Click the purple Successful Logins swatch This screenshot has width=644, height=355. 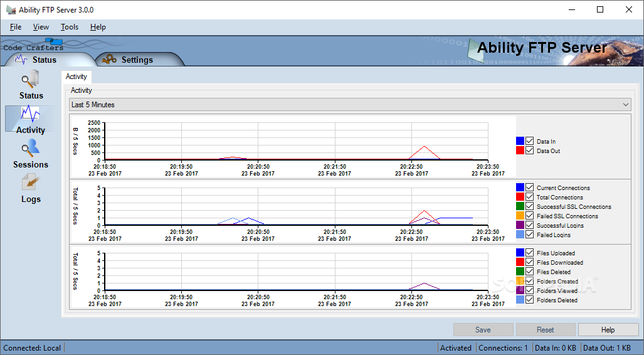(x=520, y=225)
